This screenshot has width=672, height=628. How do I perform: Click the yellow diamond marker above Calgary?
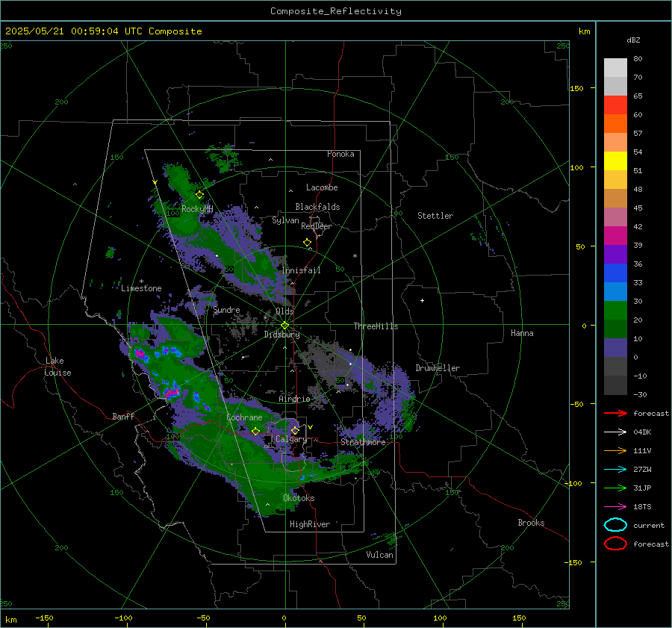(x=295, y=430)
